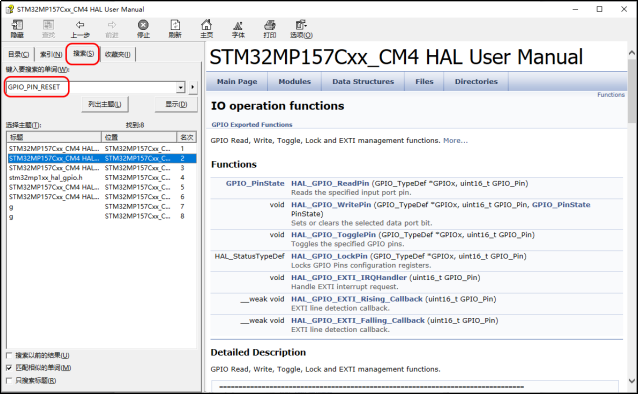This screenshot has height=395, width=639.
Task: Uncheck the 匹配相似的单词(M) checkbox
Action: 9,368
